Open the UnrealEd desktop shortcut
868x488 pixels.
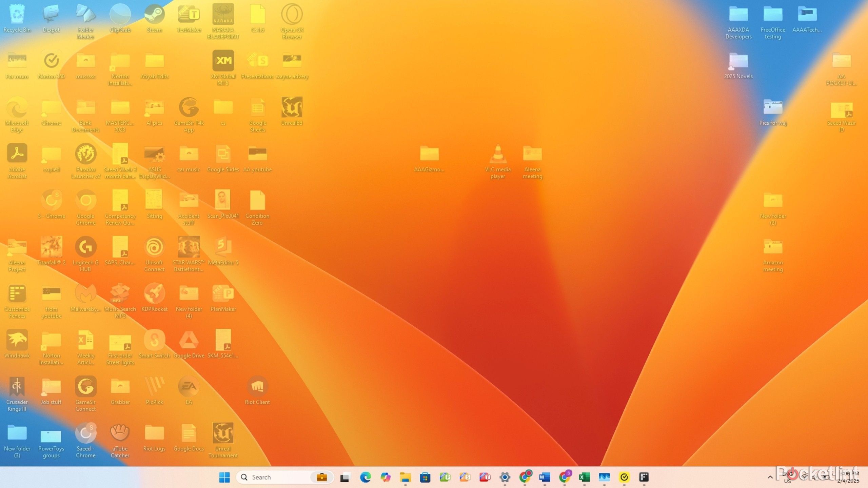(x=292, y=111)
